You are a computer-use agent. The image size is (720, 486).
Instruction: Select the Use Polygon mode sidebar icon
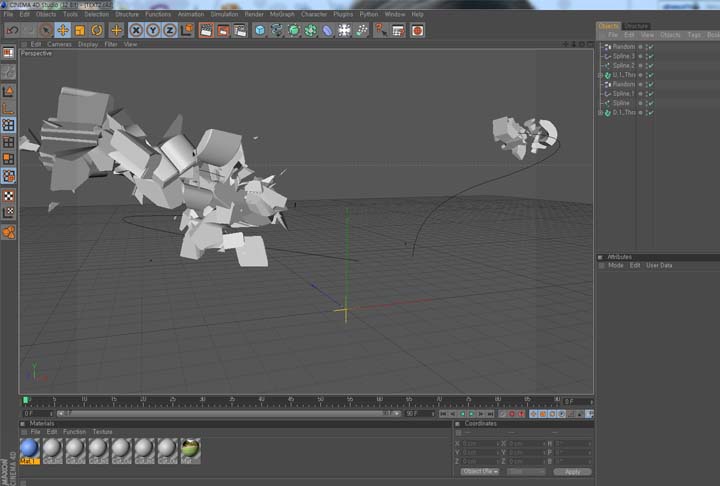(8, 159)
